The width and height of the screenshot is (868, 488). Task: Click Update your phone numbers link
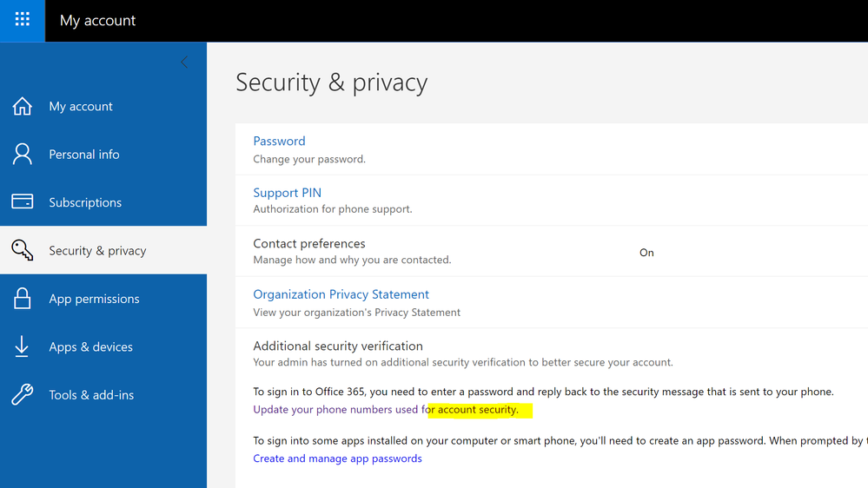point(385,409)
